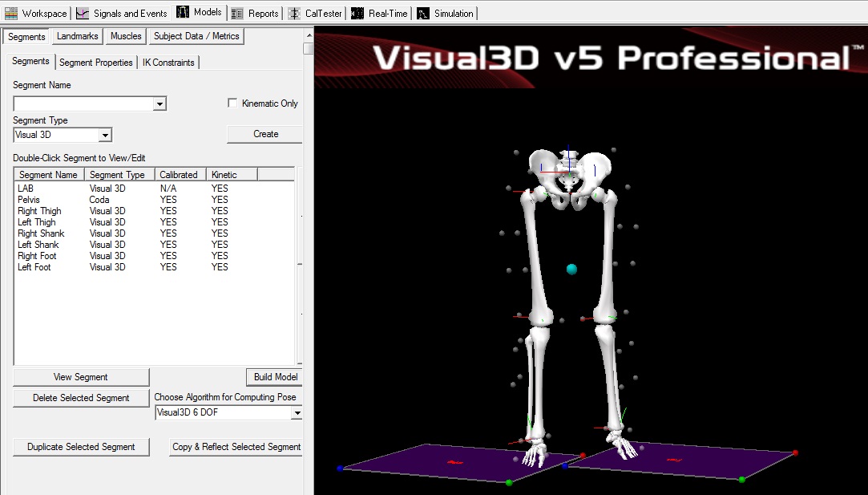The width and height of the screenshot is (868, 495).
Task: Open Subject Data / Metrics tab
Action: pyautogui.click(x=196, y=36)
